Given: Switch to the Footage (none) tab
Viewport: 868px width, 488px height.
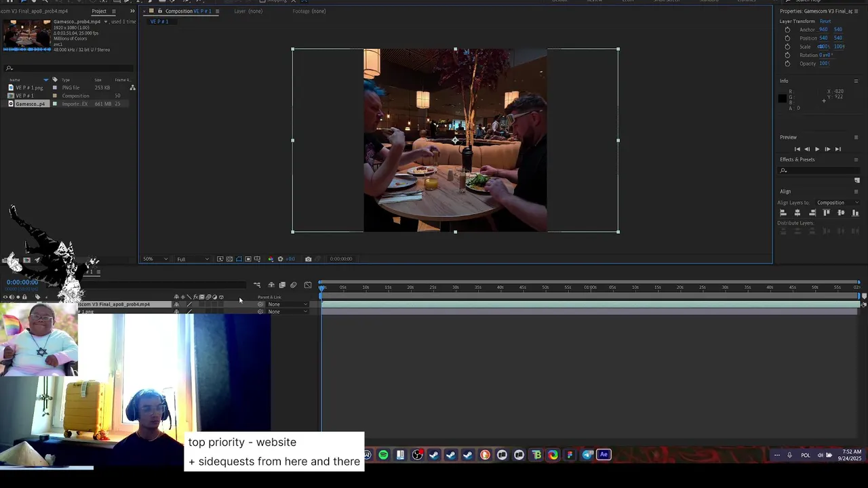Looking at the screenshot, I should tap(309, 11).
